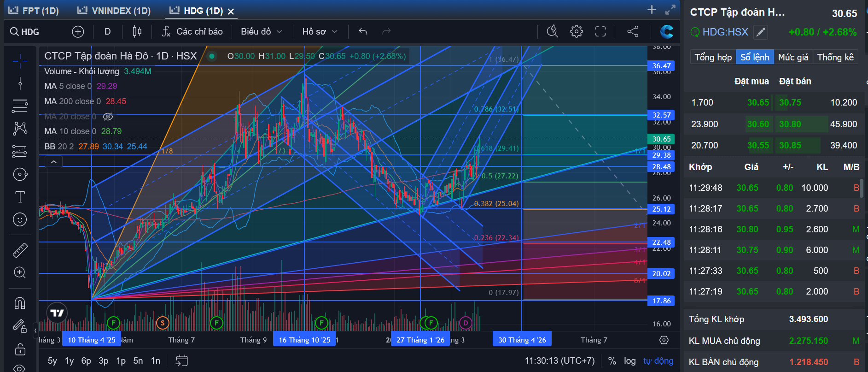Click best ask price 30.75 in Đặt bán
The height and width of the screenshot is (372, 868).
tap(790, 102)
